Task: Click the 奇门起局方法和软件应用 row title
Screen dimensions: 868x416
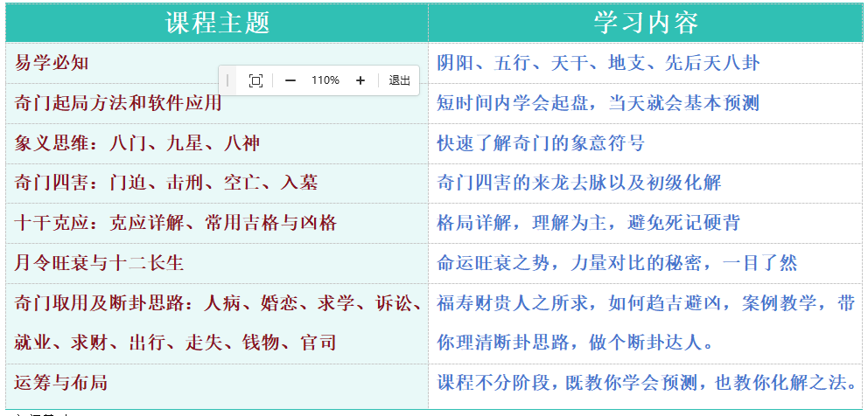Action: 118,103
